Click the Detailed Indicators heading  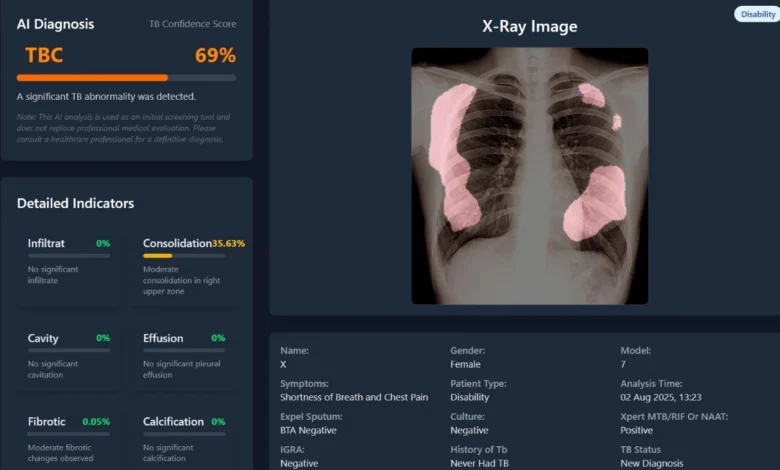[x=75, y=203]
